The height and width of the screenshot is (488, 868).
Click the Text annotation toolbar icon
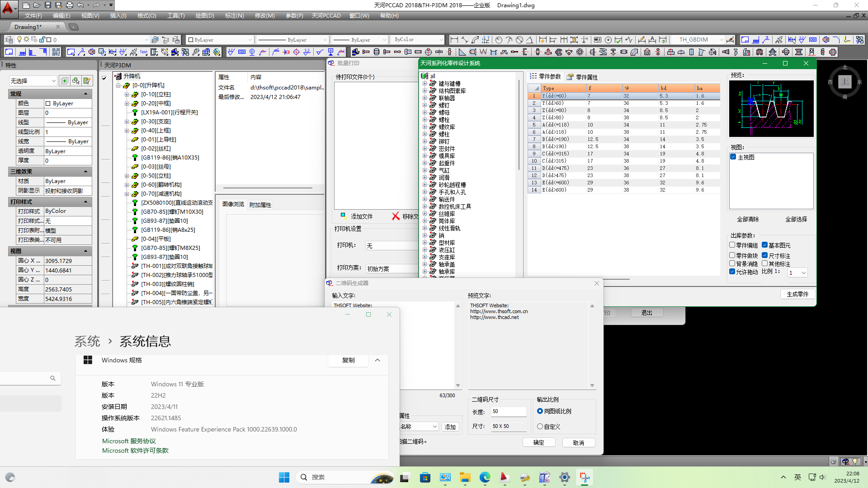point(143,52)
